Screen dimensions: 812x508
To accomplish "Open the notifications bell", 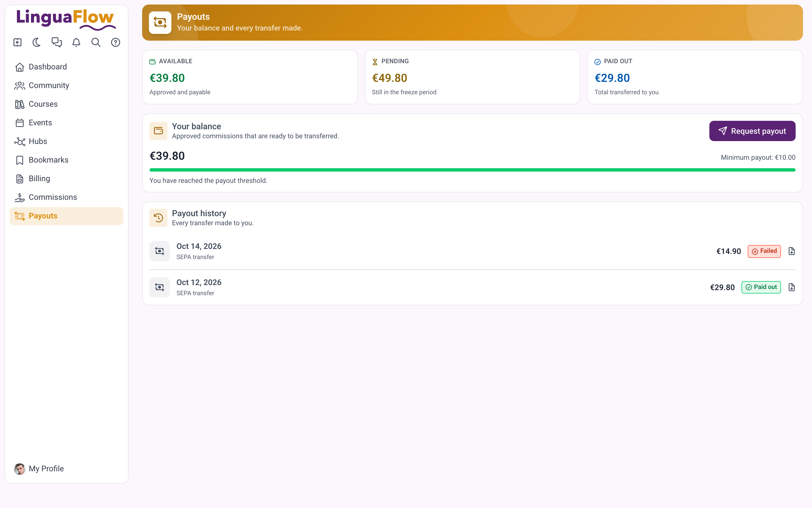I will 76,42.
